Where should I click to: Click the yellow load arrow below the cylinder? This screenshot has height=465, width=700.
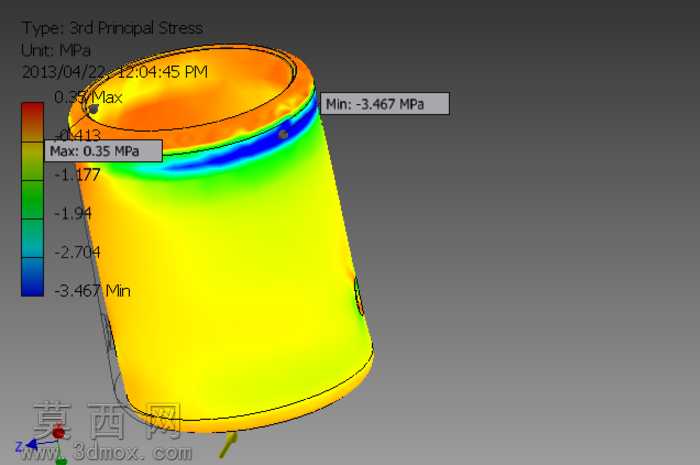229,444
